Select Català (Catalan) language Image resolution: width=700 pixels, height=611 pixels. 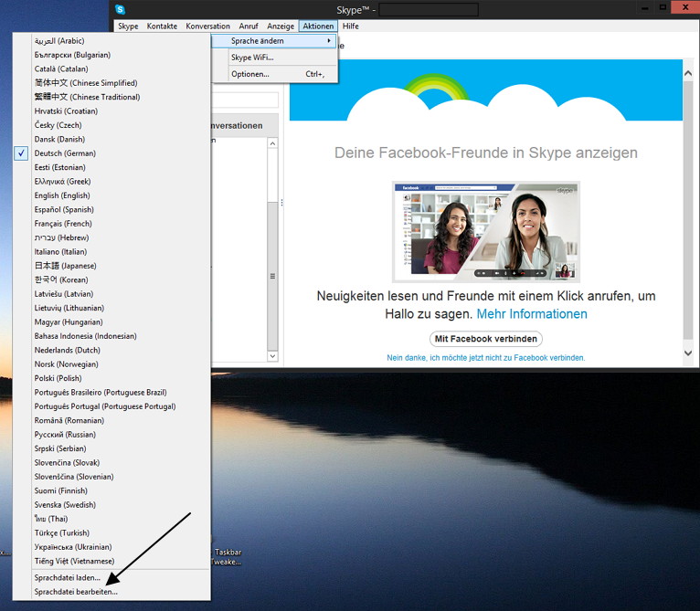(111, 68)
